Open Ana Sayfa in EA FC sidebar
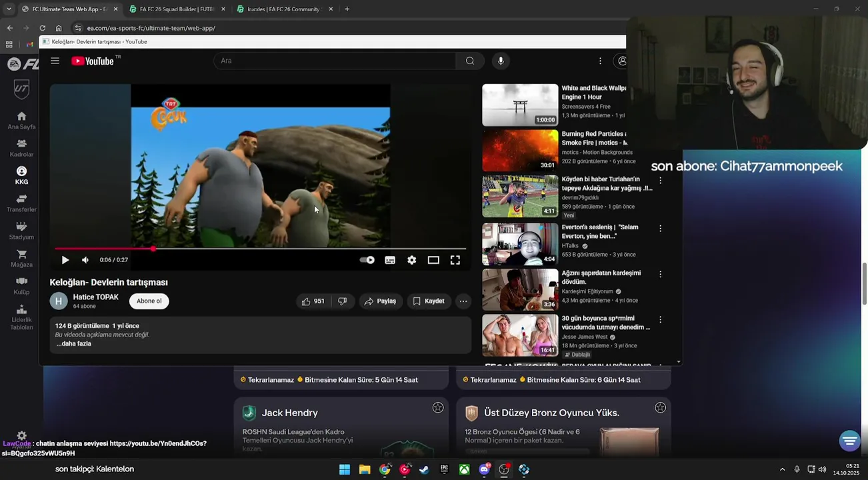The width and height of the screenshot is (868, 480). point(21,121)
